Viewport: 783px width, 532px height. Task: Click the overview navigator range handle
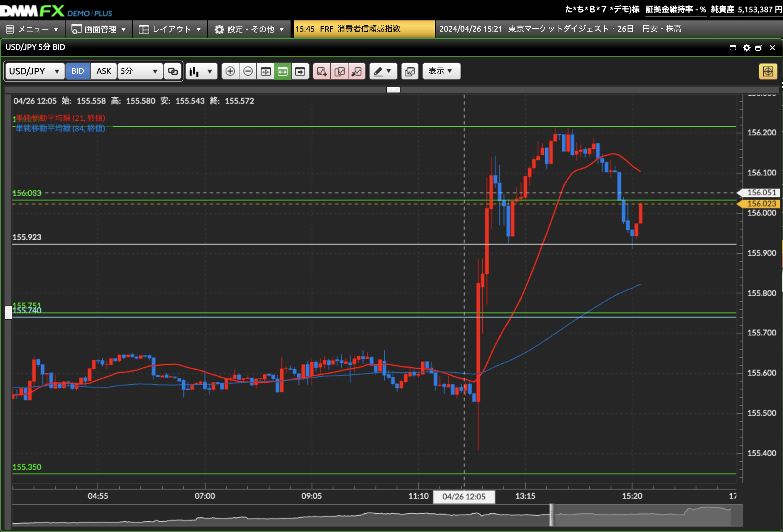click(x=551, y=515)
